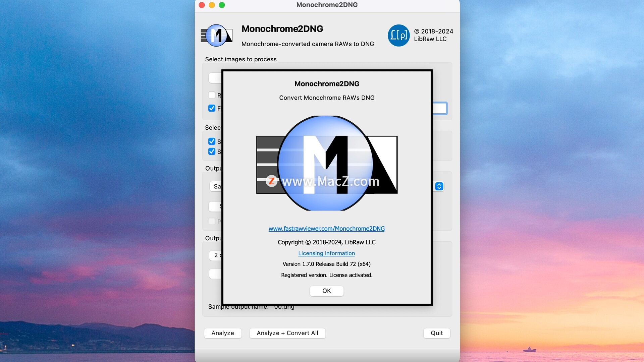Viewport: 644px width, 362px height.
Task: Click 'Copyright © 2018-2024, LibRaw LLC' text in dialog
Action: coord(326,242)
